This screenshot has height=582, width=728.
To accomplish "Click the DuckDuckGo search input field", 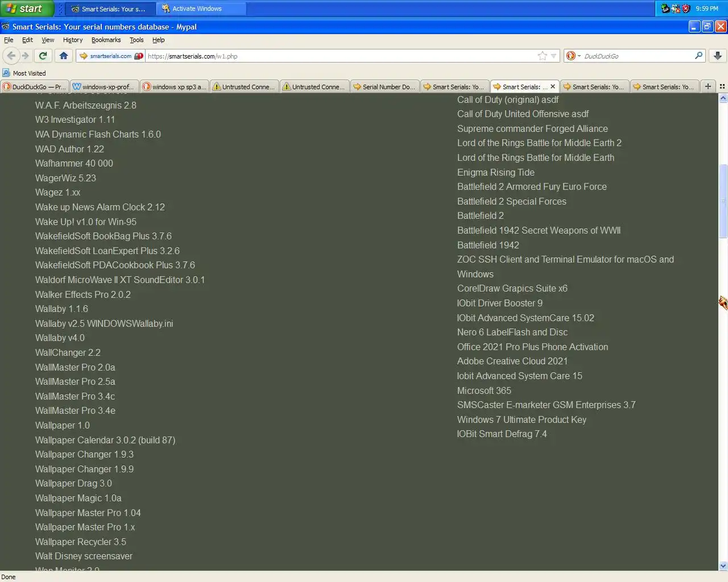I will click(x=637, y=56).
